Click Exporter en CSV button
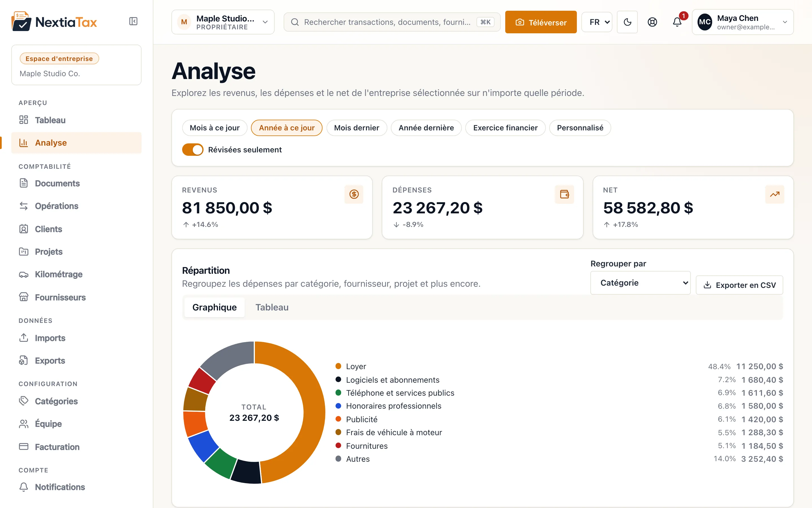 740,285
